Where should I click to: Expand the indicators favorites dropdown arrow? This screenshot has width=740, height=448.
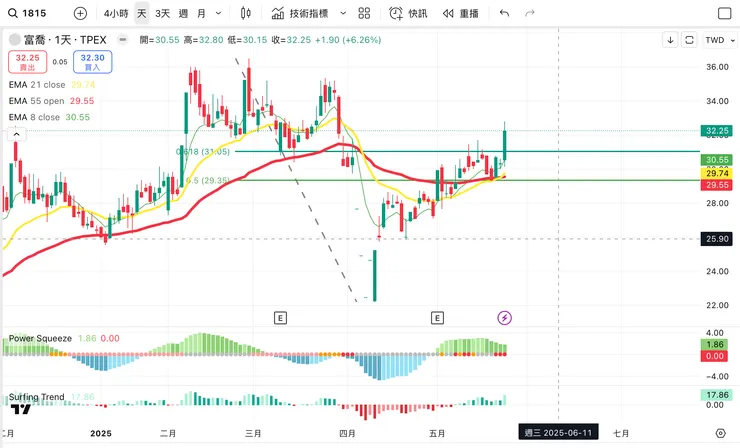pyautogui.click(x=343, y=13)
